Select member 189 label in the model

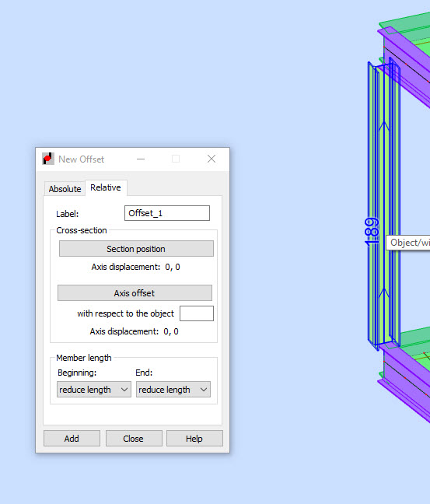point(372,232)
